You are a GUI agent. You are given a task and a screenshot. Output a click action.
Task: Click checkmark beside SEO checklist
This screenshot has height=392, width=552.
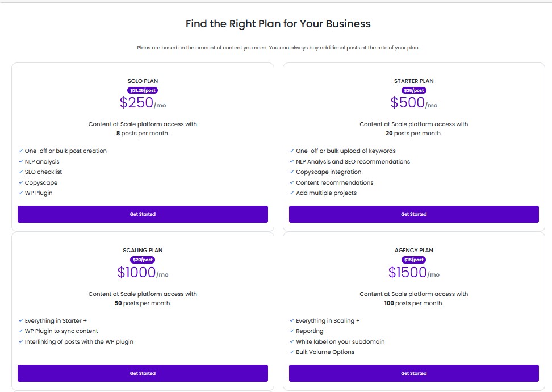21,172
